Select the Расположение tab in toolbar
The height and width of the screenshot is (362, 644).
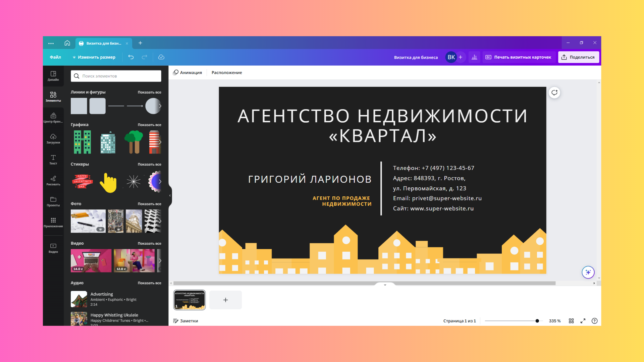coord(226,72)
